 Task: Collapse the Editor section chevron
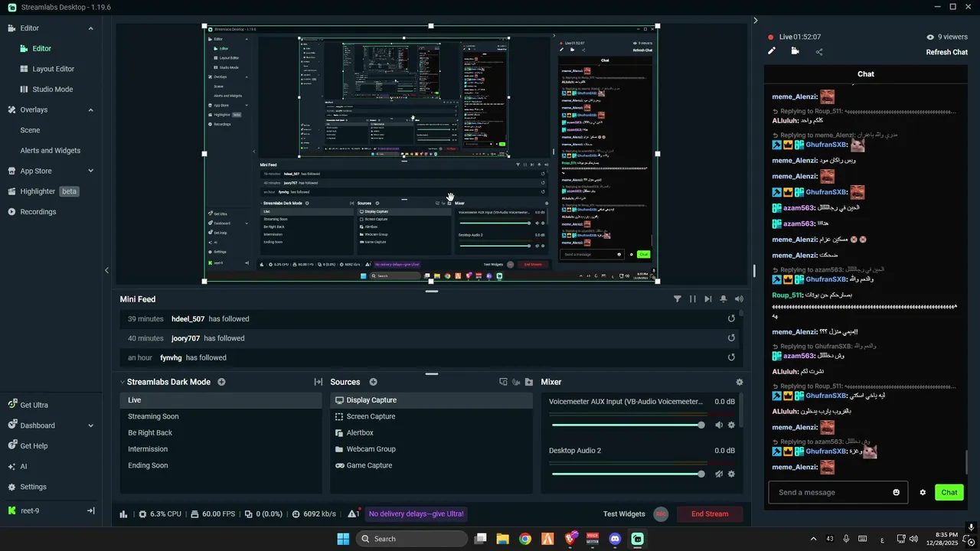pos(90,28)
